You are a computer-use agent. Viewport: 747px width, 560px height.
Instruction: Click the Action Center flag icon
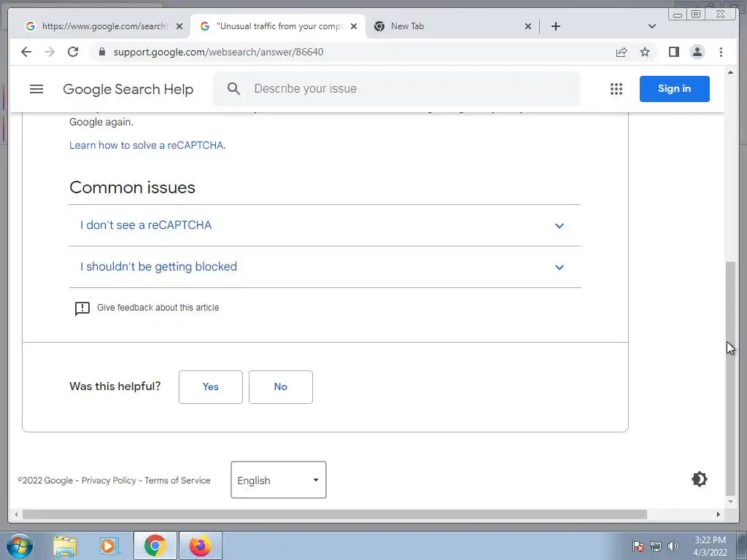pyautogui.click(x=638, y=546)
